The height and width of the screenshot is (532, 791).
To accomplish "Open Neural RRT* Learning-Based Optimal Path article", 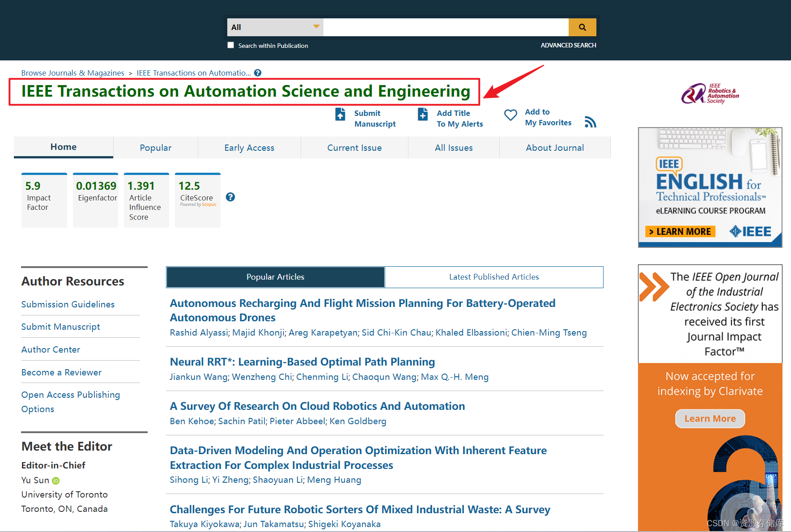I will tap(302, 362).
